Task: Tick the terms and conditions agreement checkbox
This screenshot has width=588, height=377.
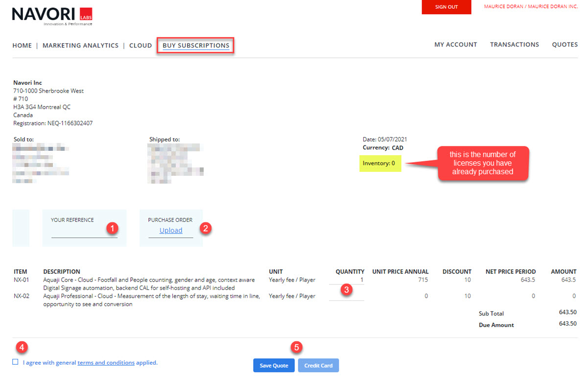Action: pos(16,362)
